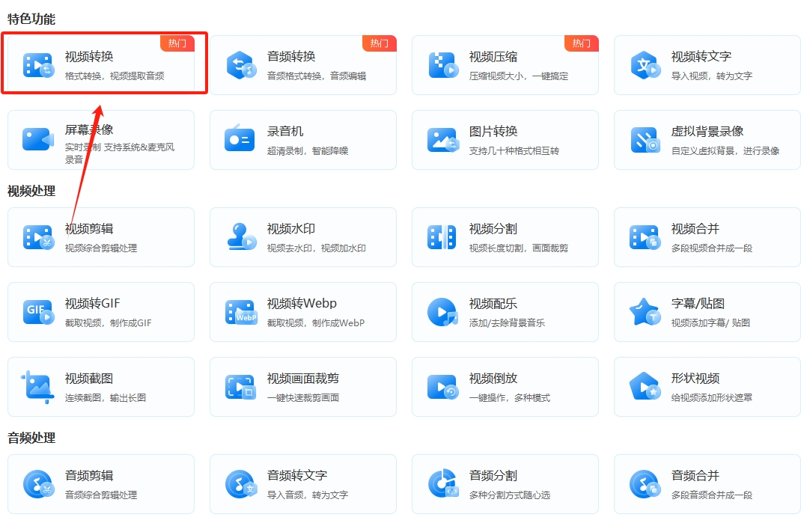Click the 视频分割 title text
This screenshot has width=801, height=532.
(x=493, y=229)
